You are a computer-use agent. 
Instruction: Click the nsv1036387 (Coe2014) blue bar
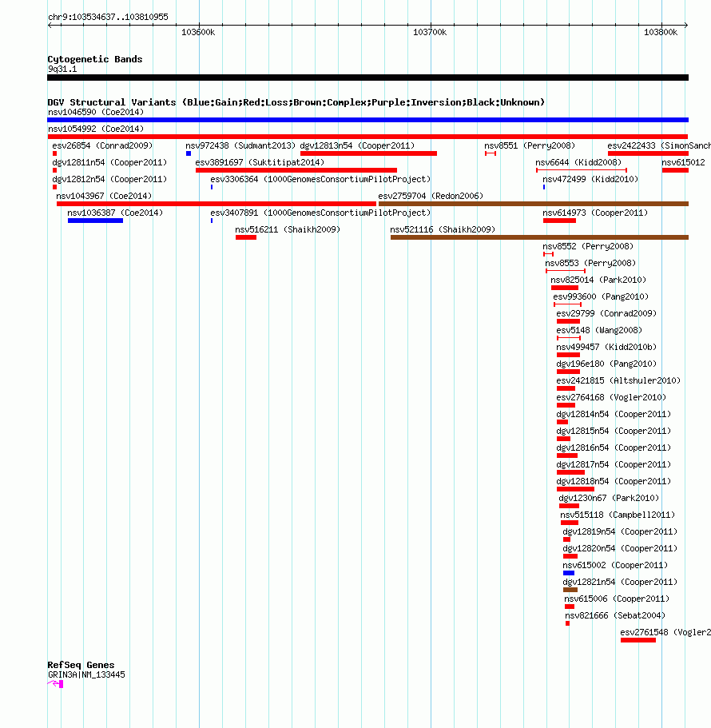(95, 221)
